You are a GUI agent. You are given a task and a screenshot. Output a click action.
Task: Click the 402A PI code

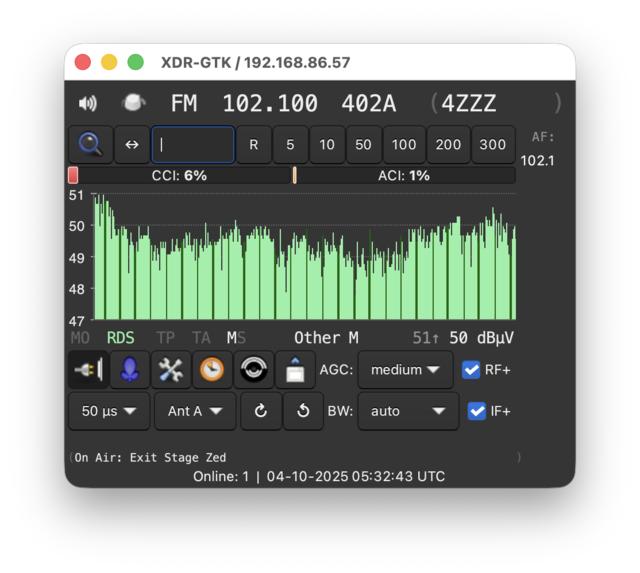click(x=369, y=103)
